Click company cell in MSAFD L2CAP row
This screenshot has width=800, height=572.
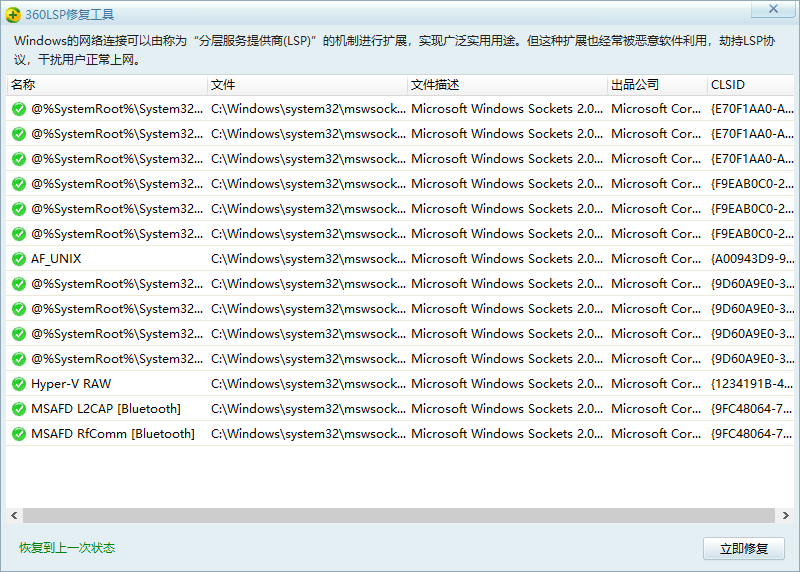click(x=656, y=409)
